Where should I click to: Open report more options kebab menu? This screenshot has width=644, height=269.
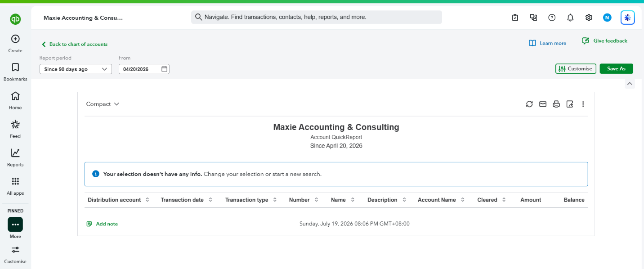click(583, 104)
